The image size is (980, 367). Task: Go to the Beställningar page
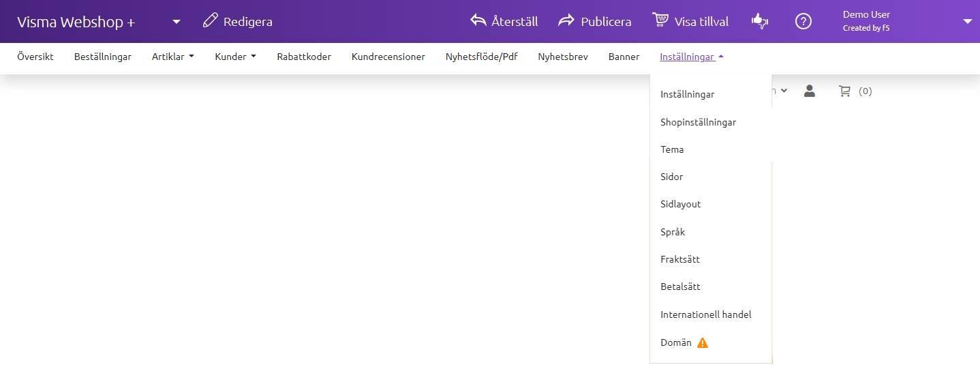[x=103, y=57]
